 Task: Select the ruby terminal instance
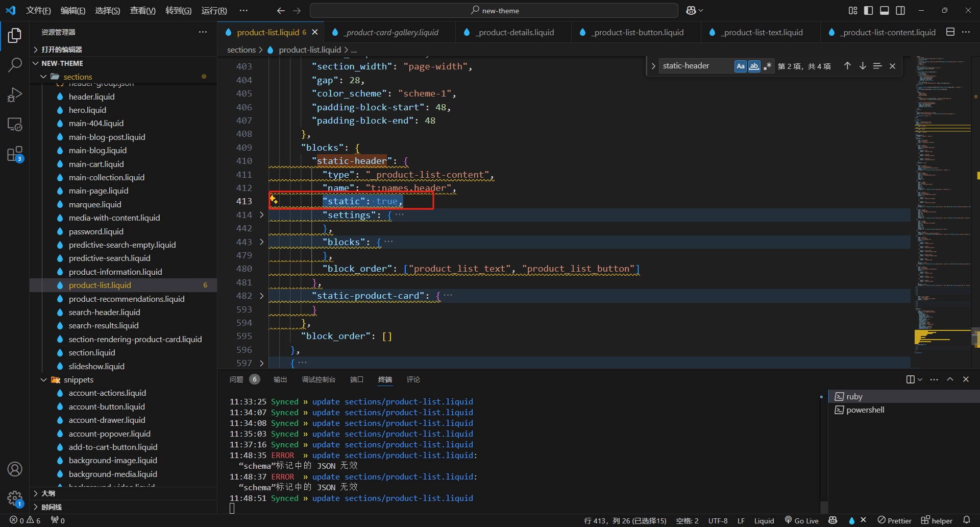[903, 396]
